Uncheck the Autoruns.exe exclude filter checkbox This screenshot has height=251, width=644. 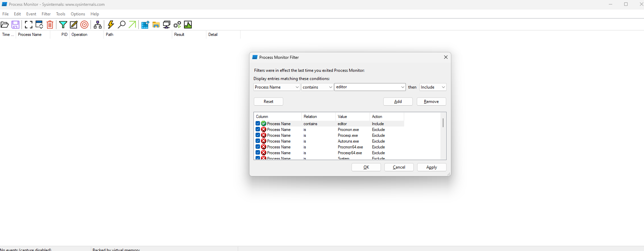pyautogui.click(x=258, y=141)
